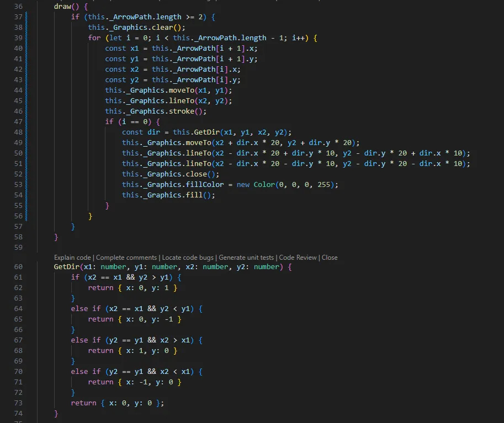Click 'const y2' declaration on line 43
Image resolution: width=504 pixels, height=423 pixels.
pos(122,80)
